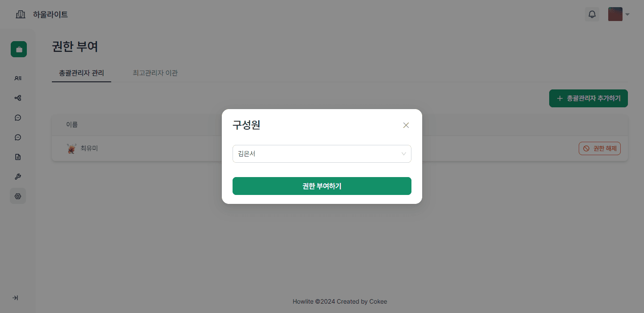The width and height of the screenshot is (644, 313).
Task: Click the wrench tool sidebar icon
Action: coord(18,177)
